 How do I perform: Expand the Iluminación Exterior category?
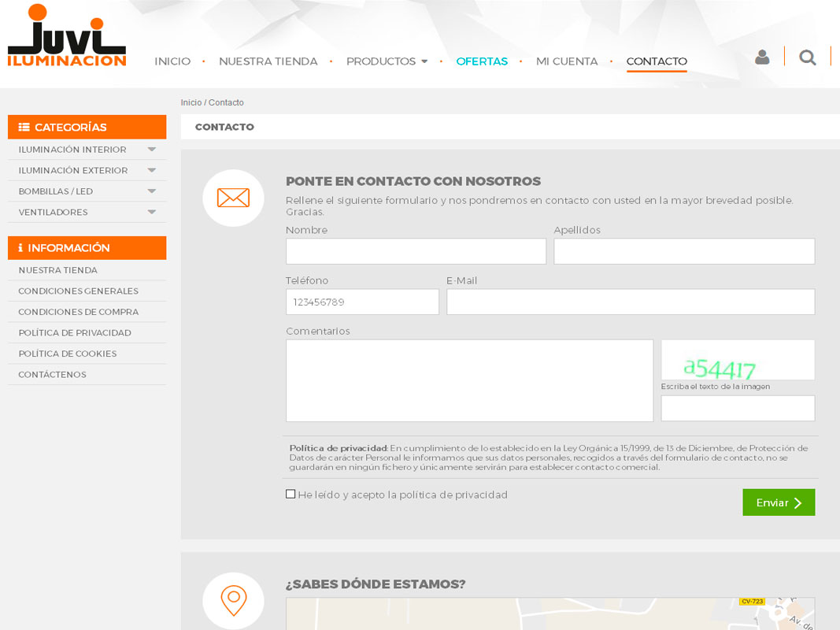[x=151, y=170]
